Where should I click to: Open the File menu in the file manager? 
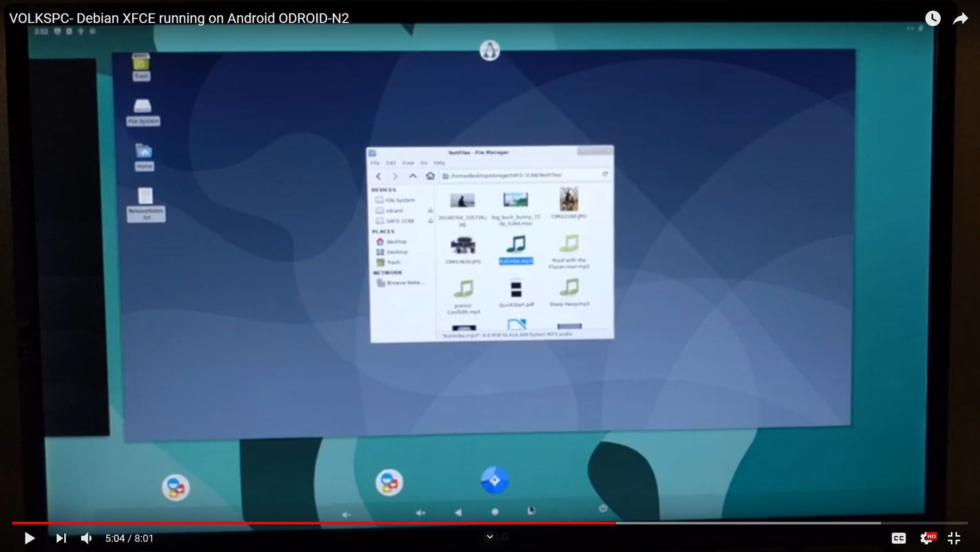click(x=375, y=163)
